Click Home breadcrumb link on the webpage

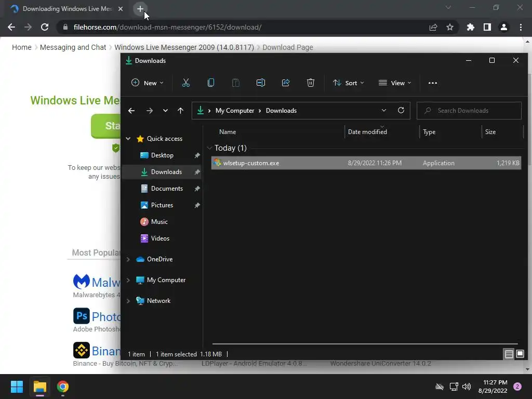coord(22,47)
